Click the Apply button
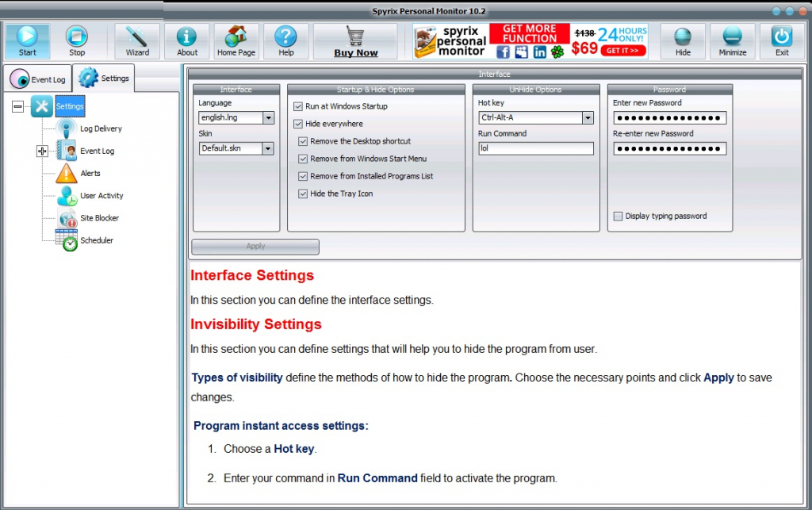The width and height of the screenshot is (812, 510). (255, 247)
